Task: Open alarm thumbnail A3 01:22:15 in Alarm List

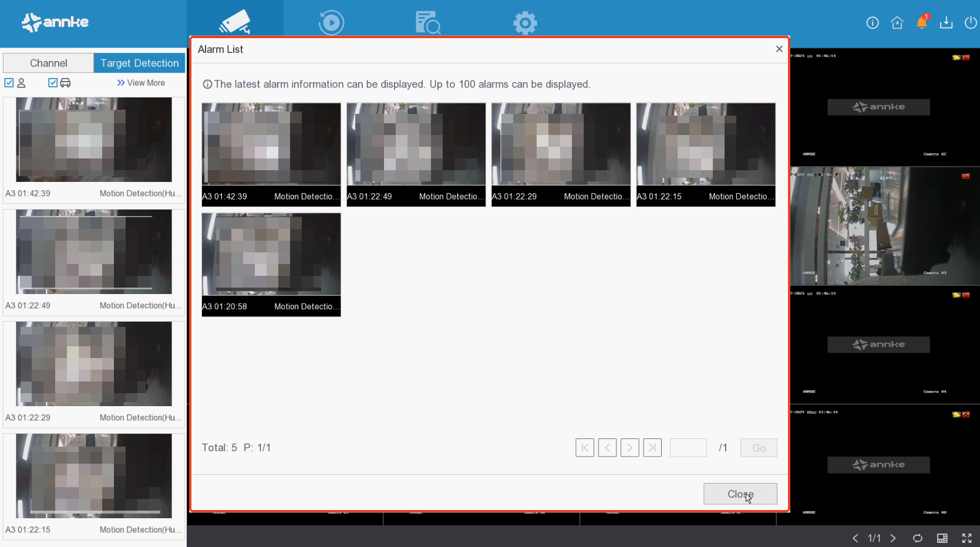Action: pyautogui.click(x=706, y=154)
